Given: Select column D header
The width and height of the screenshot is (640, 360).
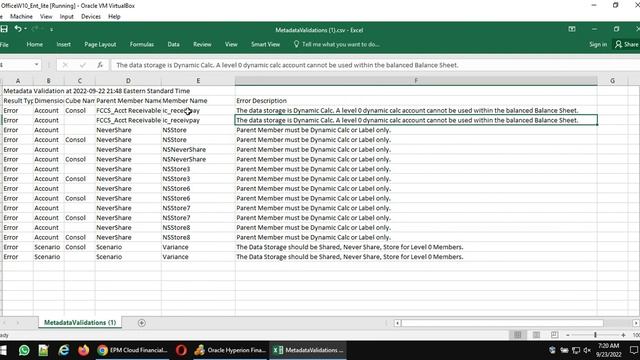Looking at the screenshot, I should 128,81.
